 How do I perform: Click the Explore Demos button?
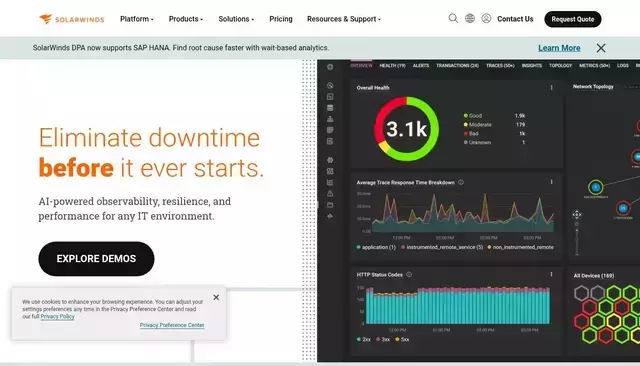pos(96,259)
